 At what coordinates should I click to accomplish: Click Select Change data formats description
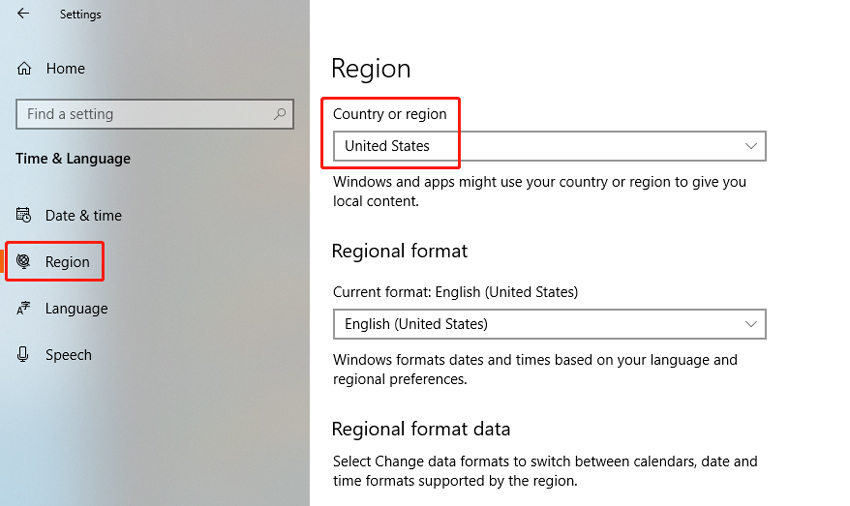[x=545, y=471]
